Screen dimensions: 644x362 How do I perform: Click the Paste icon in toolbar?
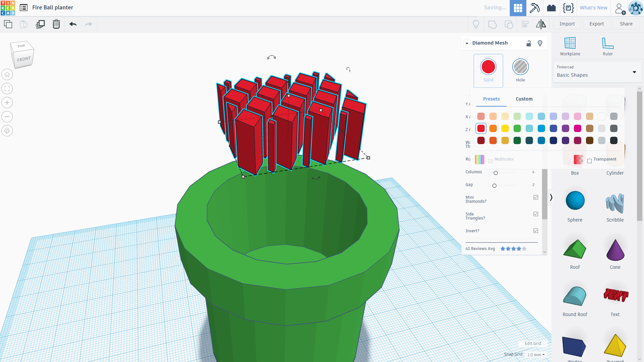(23, 24)
